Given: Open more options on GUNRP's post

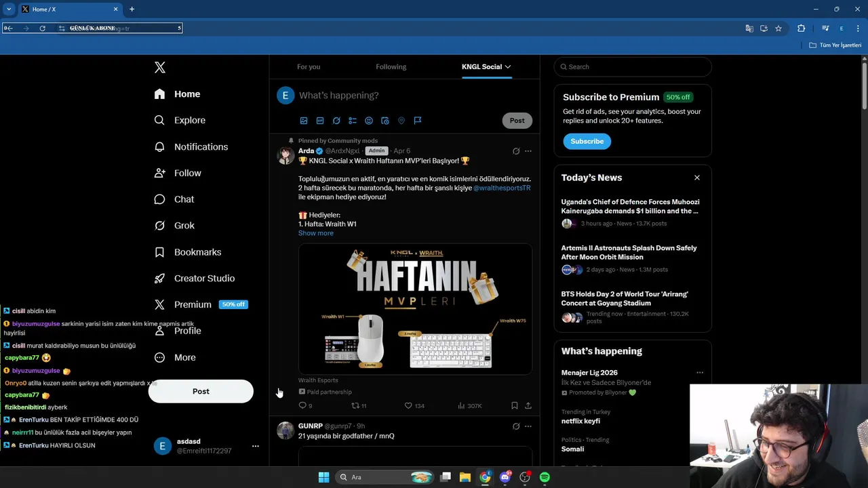Looking at the screenshot, I should [x=528, y=426].
